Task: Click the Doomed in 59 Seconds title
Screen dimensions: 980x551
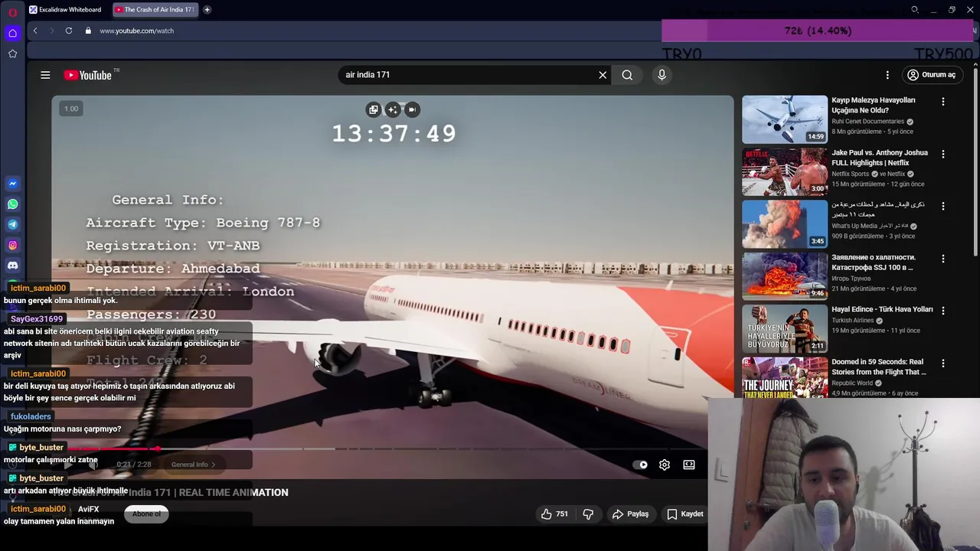Action: (x=879, y=367)
